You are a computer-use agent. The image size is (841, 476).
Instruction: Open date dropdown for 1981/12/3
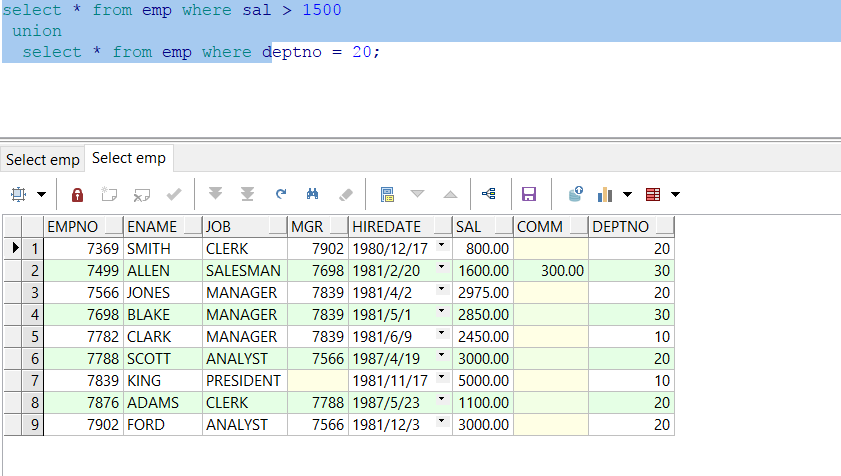click(441, 421)
